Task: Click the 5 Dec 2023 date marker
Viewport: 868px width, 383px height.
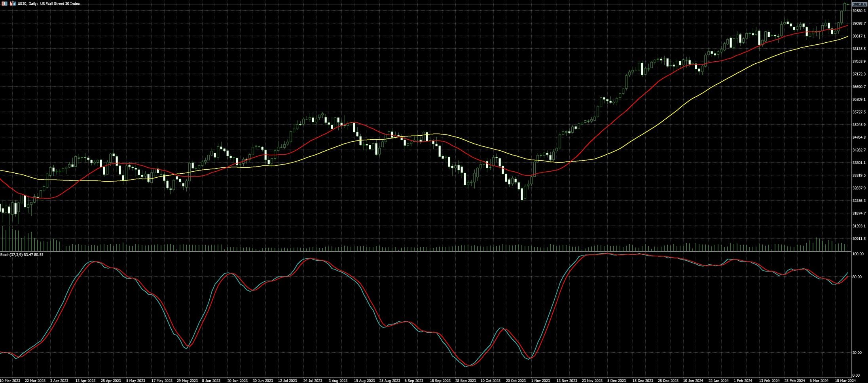Action: point(617,381)
